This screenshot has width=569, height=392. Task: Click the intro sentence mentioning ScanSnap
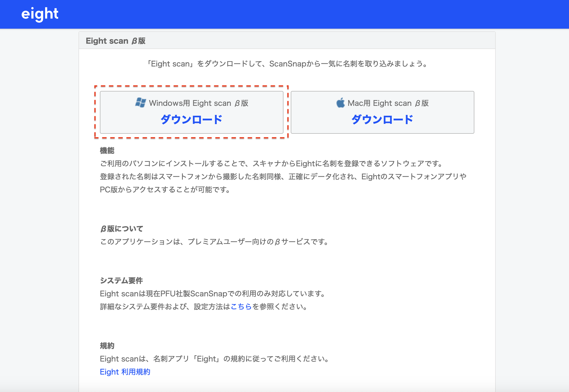pos(287,64)
